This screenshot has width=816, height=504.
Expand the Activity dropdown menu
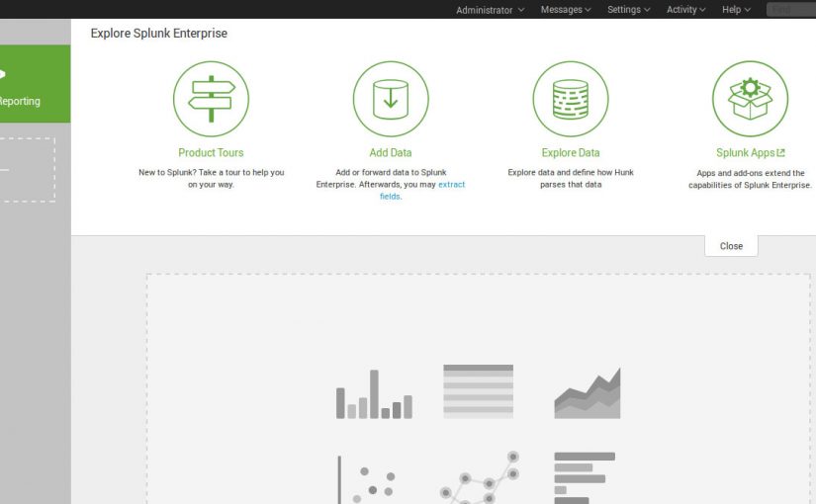point(685,9)
